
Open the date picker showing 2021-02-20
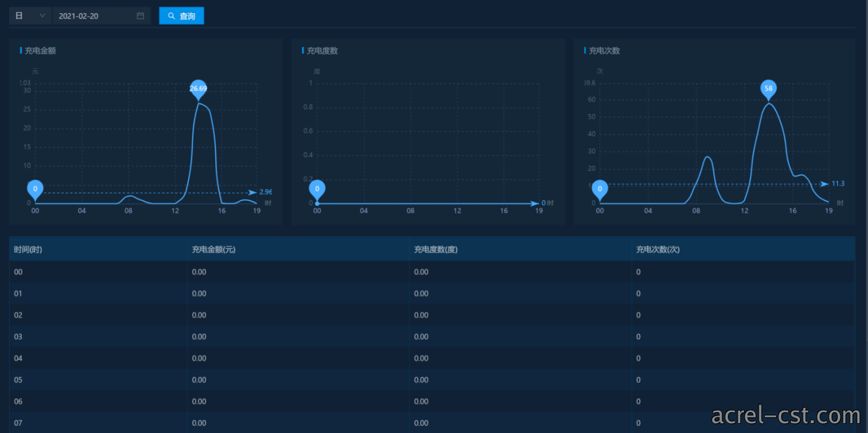click(x=102, y=15)
